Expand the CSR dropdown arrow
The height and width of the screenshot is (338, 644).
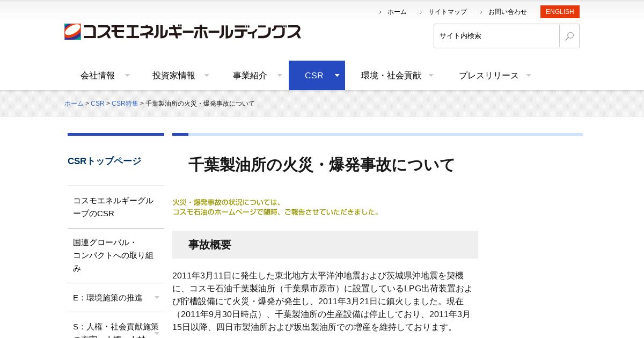coord(337,75)
